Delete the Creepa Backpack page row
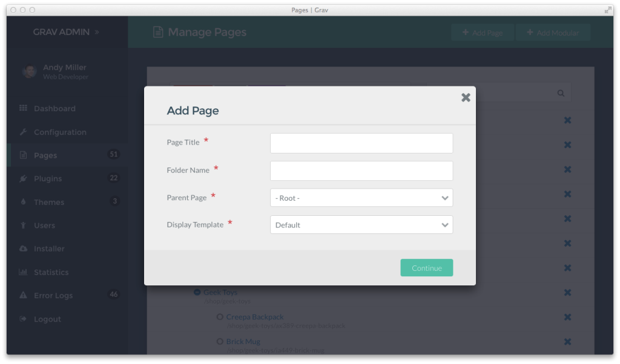Viewport: 620px width, 364px height. 567,317
